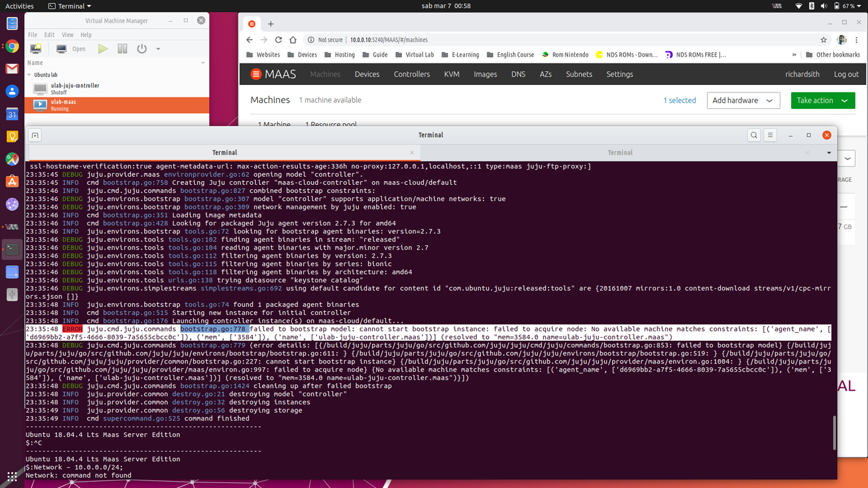Go to the Subnets page in MAAS
868x488 pixels.
click(579, 74)
